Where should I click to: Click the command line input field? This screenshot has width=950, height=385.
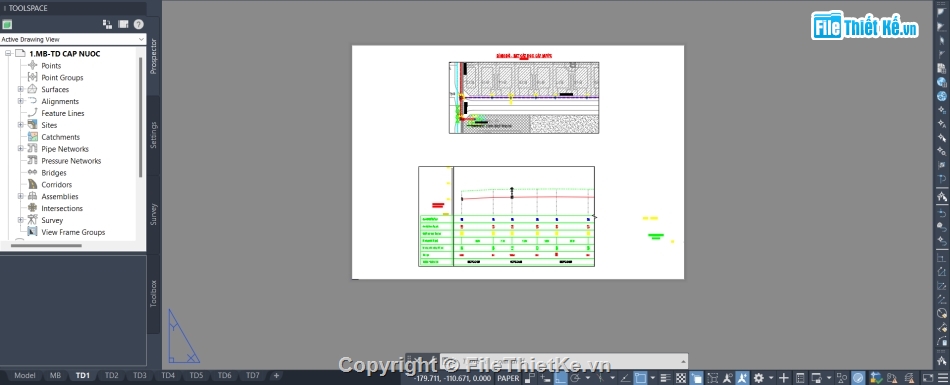pyautogui.click(x=563, y=361)
